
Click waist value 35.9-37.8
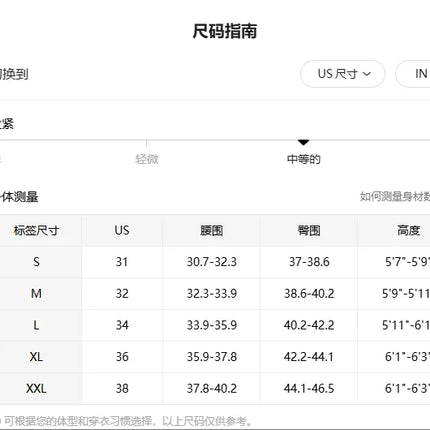pos(212,357)
